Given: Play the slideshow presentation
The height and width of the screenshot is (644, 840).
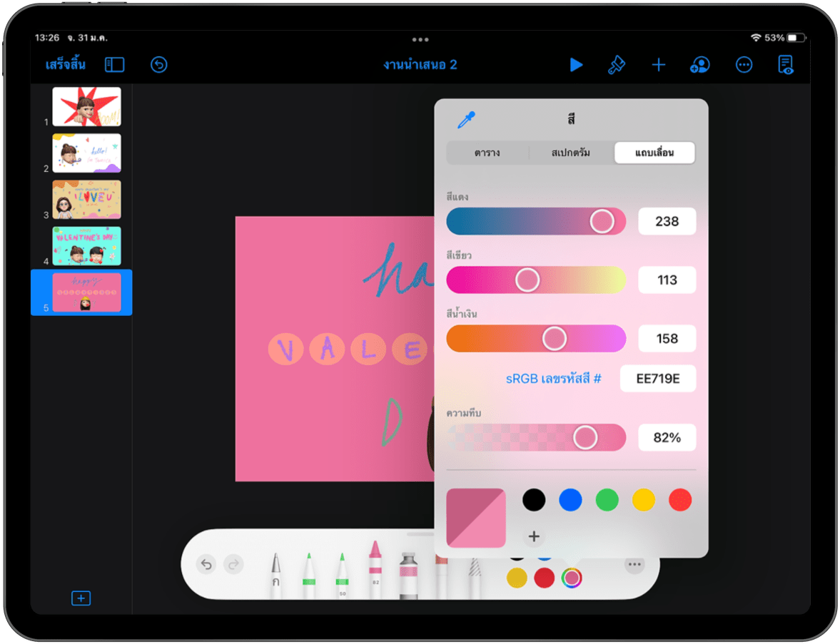Looking at the screenshot, I should (x=576, y=65).
